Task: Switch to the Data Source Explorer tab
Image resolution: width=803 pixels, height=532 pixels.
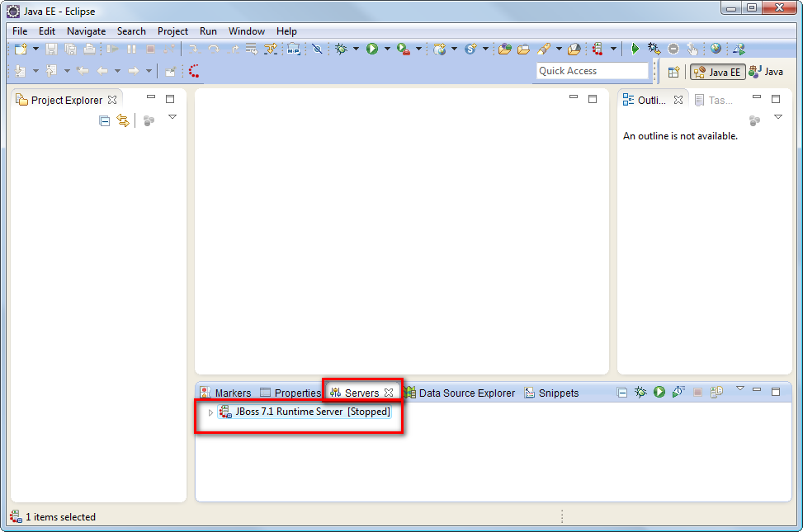Action: coord(460,393)
